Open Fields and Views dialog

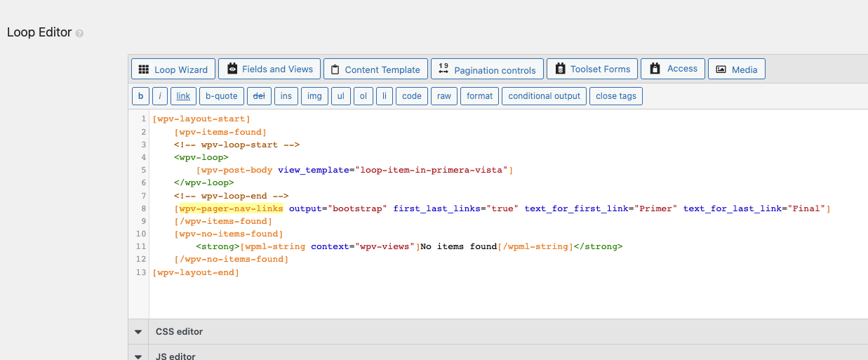pos(269,69)
